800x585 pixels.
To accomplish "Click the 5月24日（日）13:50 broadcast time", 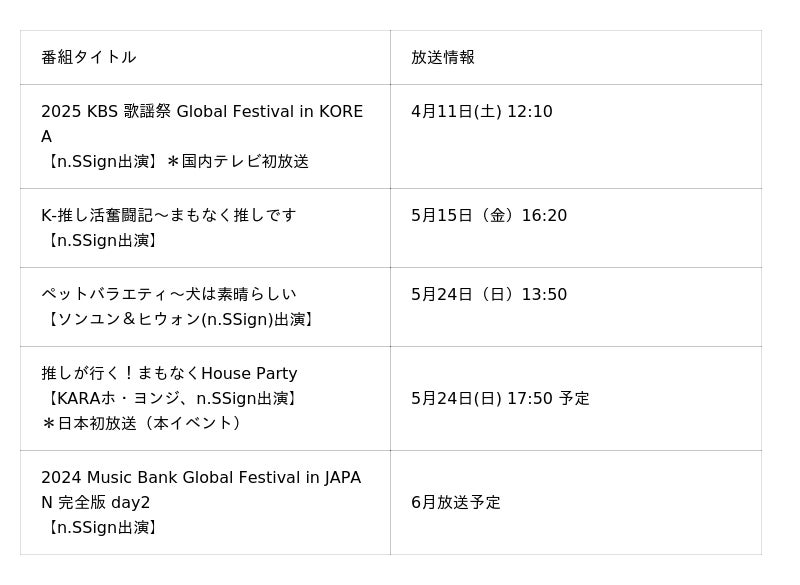I will coord(488,294).
